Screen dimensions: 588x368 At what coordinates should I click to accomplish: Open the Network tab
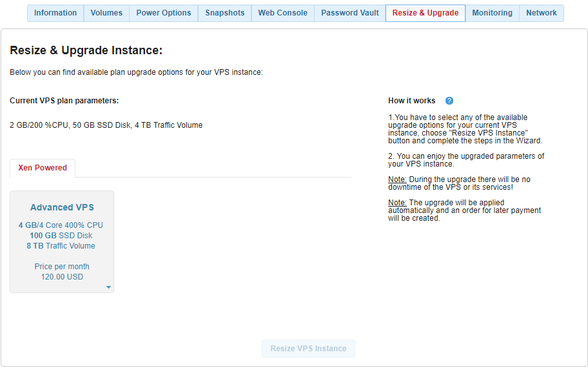click(x=542, y=13)
